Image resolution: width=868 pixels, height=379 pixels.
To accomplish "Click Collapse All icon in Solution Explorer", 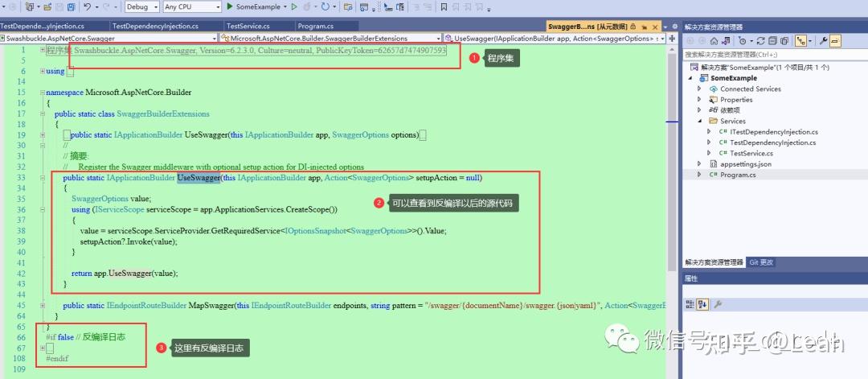I will point(773,41).
